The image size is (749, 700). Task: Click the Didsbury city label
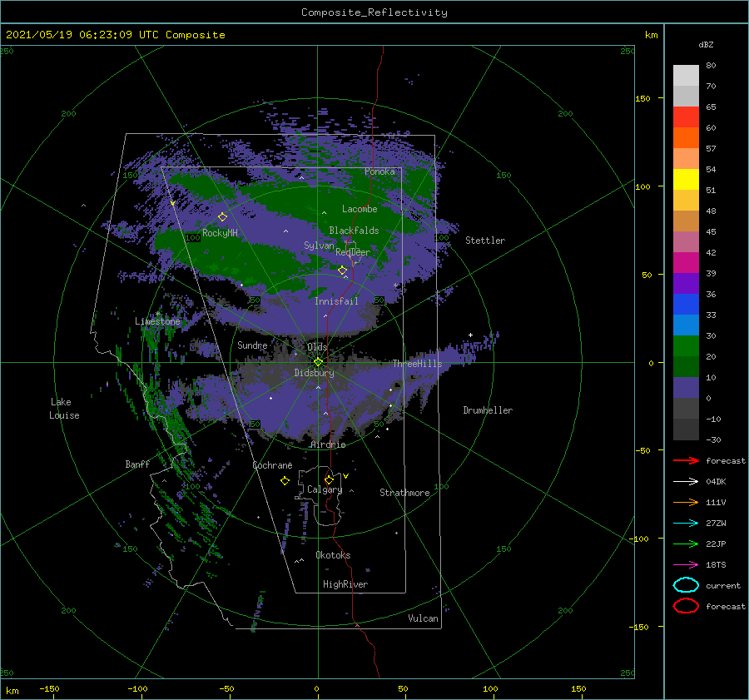click(315, 373)
